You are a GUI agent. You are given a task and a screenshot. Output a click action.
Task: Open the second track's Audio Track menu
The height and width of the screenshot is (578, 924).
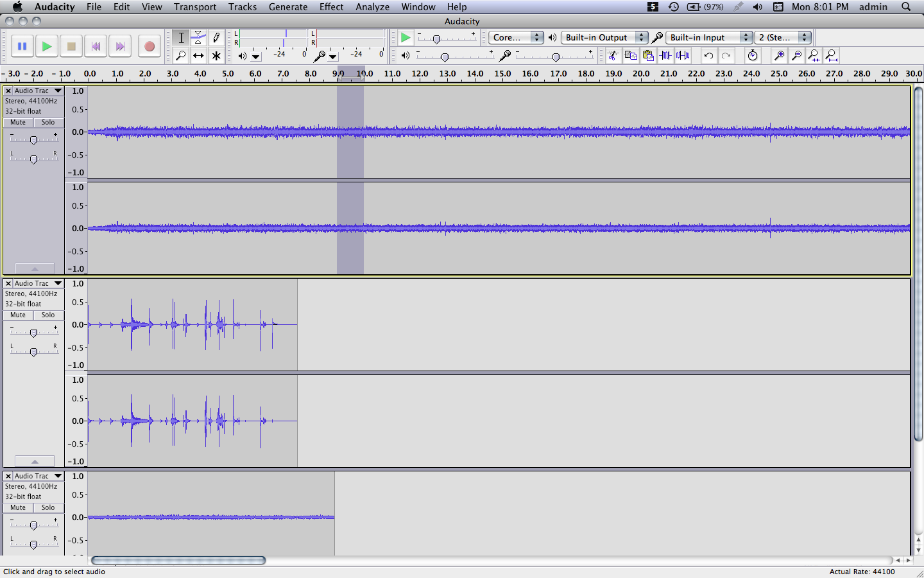(38, 283)
